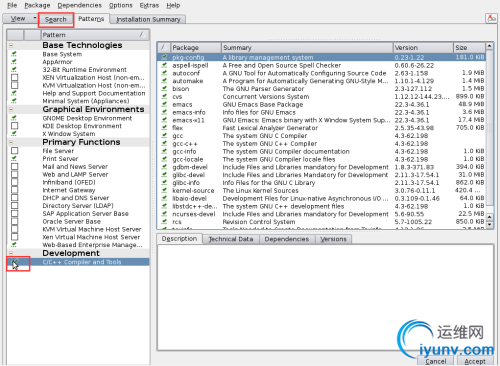Screen dimensions: 500x366
Task: Click the icon in the top-right corner
Action: point(491,18)
